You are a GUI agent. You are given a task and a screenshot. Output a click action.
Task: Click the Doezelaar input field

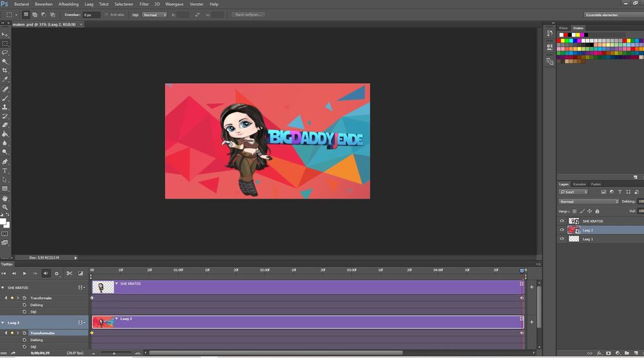click(x=91, y=15)
